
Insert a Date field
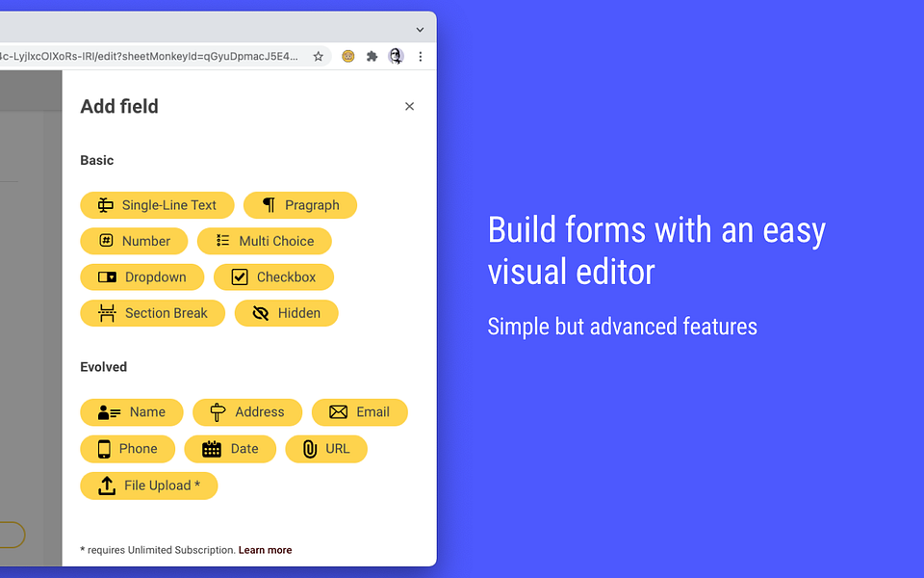[x=230, y=449]
